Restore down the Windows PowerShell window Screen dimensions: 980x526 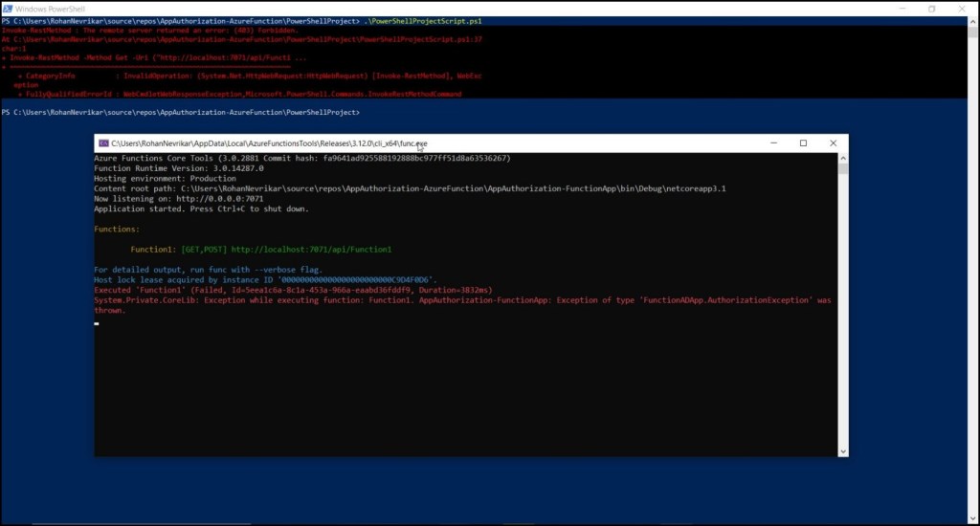tap(931, 9)
